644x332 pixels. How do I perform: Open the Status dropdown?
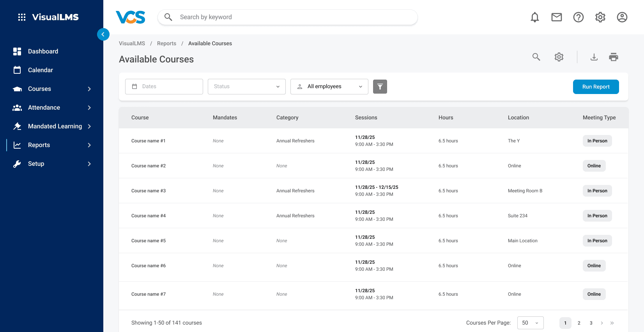pos(247,87)
